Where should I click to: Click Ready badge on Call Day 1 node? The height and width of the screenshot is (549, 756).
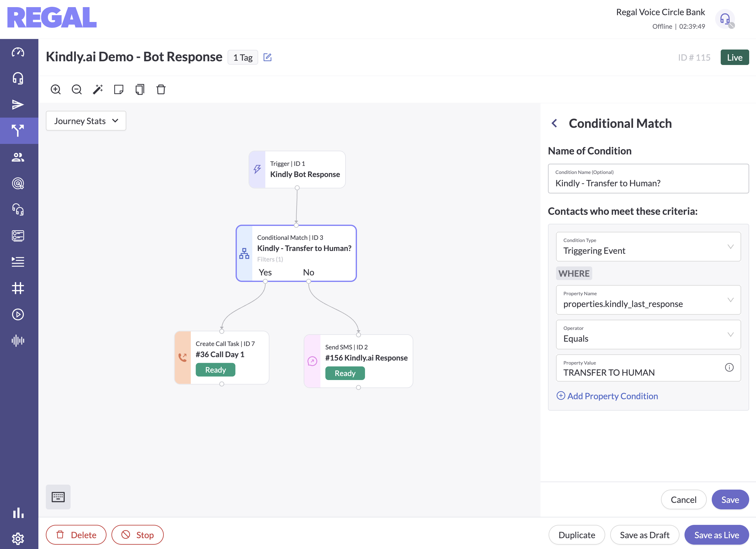coord(215,370)
